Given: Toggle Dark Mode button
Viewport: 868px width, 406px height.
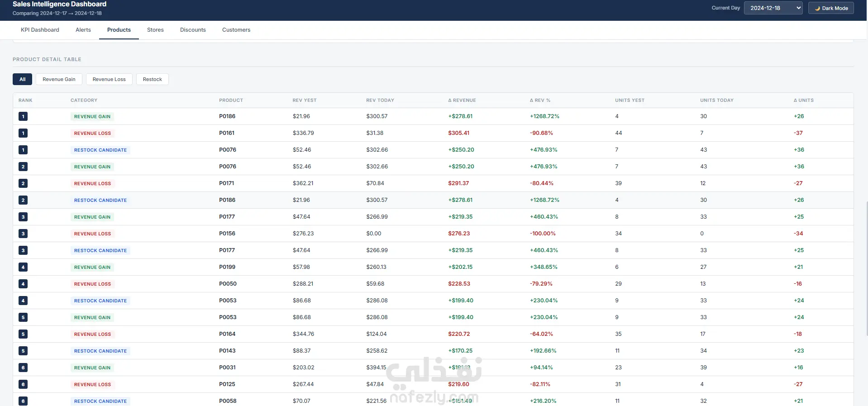Looking at the screenshot, I should pos(831,8).
